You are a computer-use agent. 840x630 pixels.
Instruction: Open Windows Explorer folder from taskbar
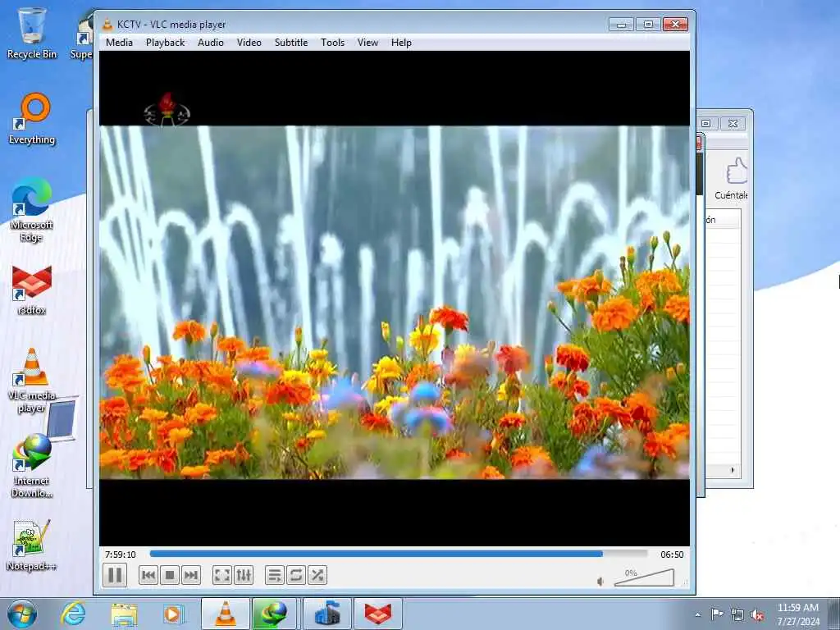click(124, 614)
